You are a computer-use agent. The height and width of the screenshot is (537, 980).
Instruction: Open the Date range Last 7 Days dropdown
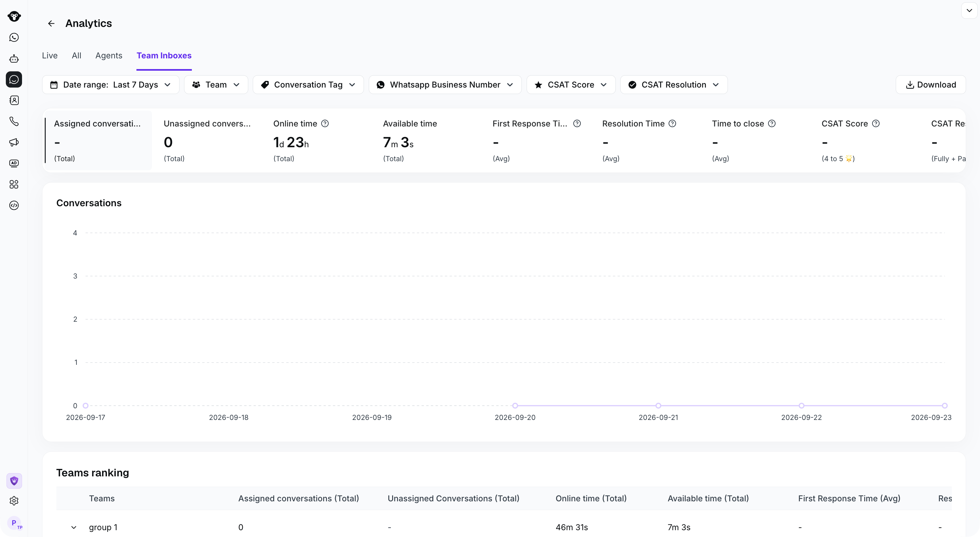tap(111, 85)
